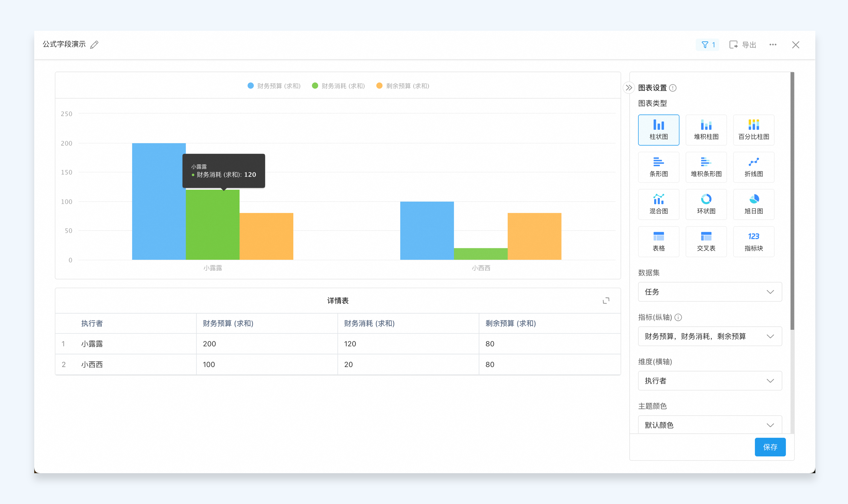Toggle 剩余预算 (求和) legend series
848x504 pixels.
coord(403,86)
